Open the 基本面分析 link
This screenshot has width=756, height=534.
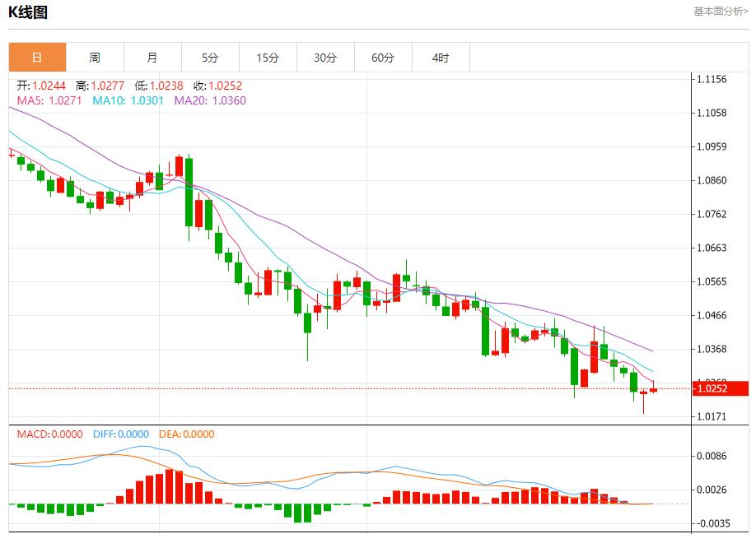click(721, 12)
